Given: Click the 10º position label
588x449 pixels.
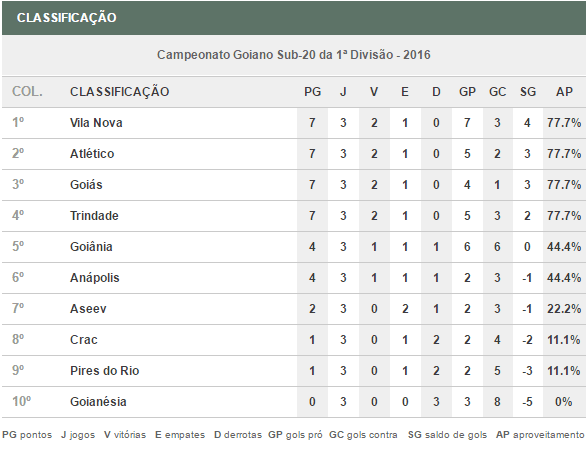Looking at the screenshot, I should (21, 401).
